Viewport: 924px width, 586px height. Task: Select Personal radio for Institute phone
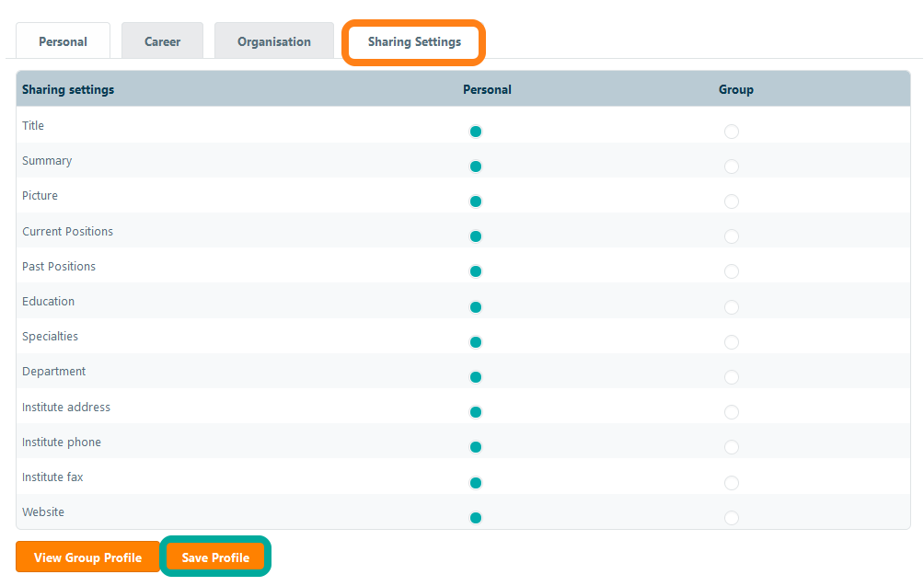476,447
